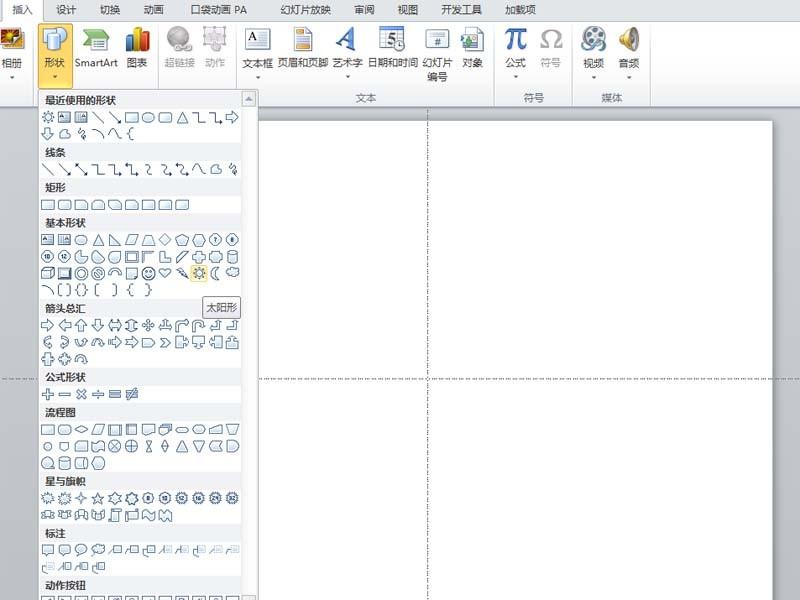
Task: Click the 基本形状 section header
Action: point(65,223)
